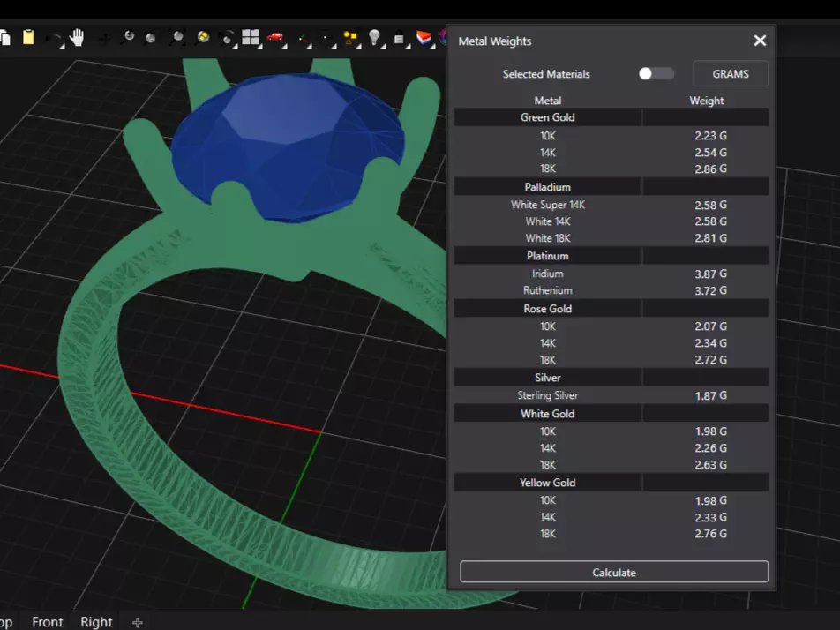
Task: Click the light bulb Hide Objects icon
Action: tap(374, 37)
